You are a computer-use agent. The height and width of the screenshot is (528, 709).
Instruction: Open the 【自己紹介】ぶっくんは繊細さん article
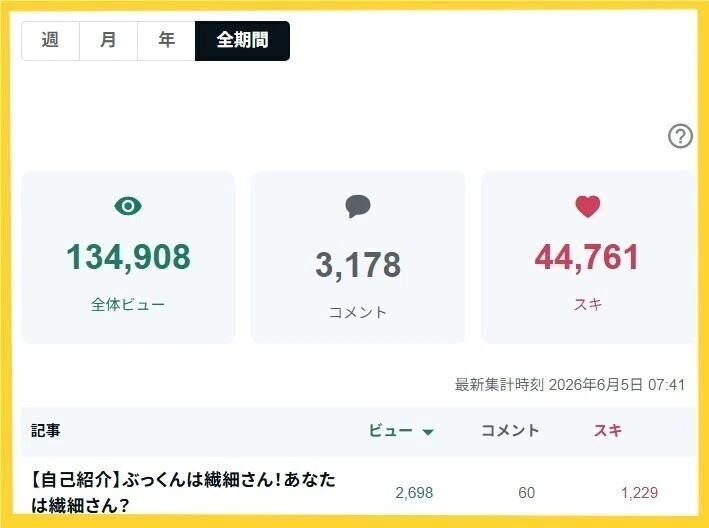184,492
